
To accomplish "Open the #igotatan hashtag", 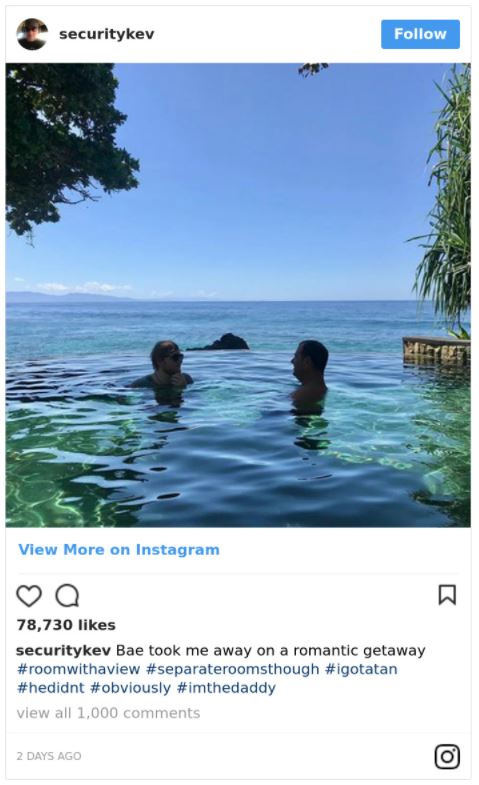I will click(361, 669).
